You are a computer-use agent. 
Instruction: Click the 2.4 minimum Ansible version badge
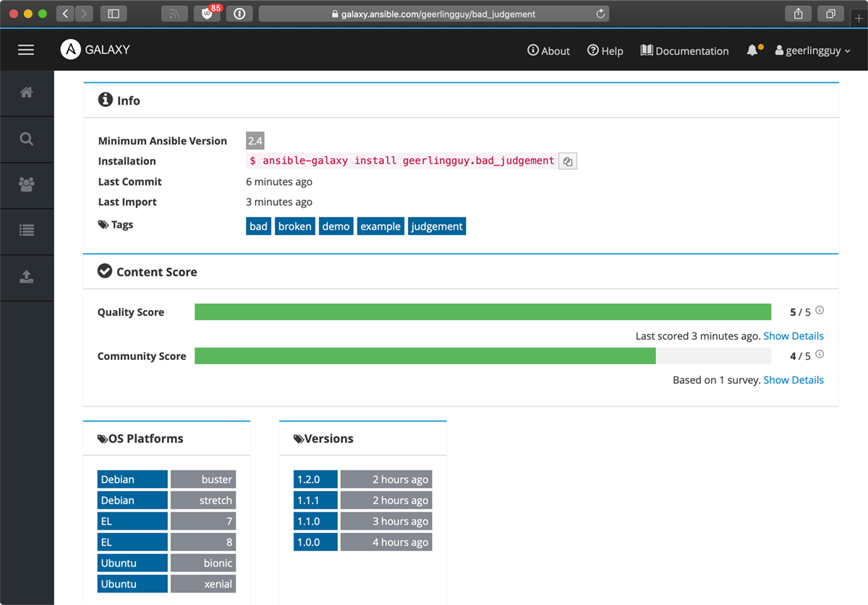click(255, 141)
